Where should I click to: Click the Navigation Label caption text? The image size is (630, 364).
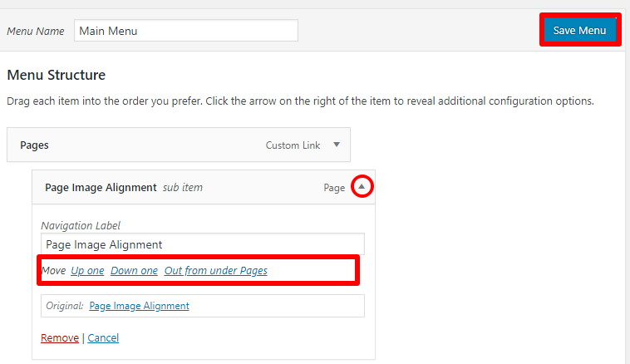point(81,225)
